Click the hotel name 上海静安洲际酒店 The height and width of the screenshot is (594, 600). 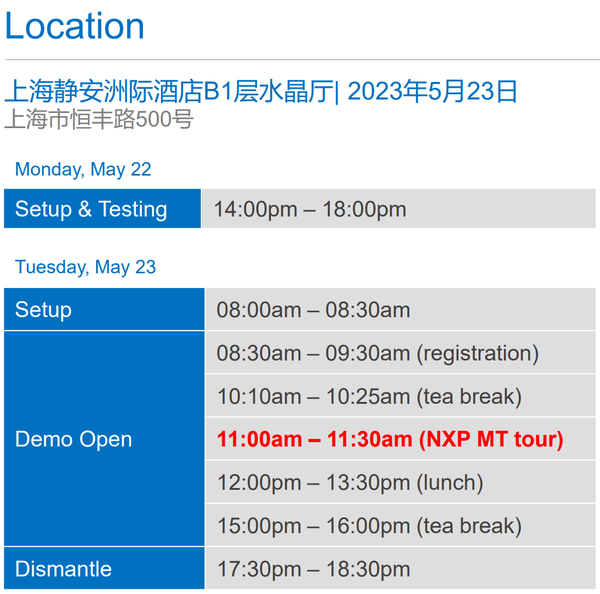[x=104, y=92]
